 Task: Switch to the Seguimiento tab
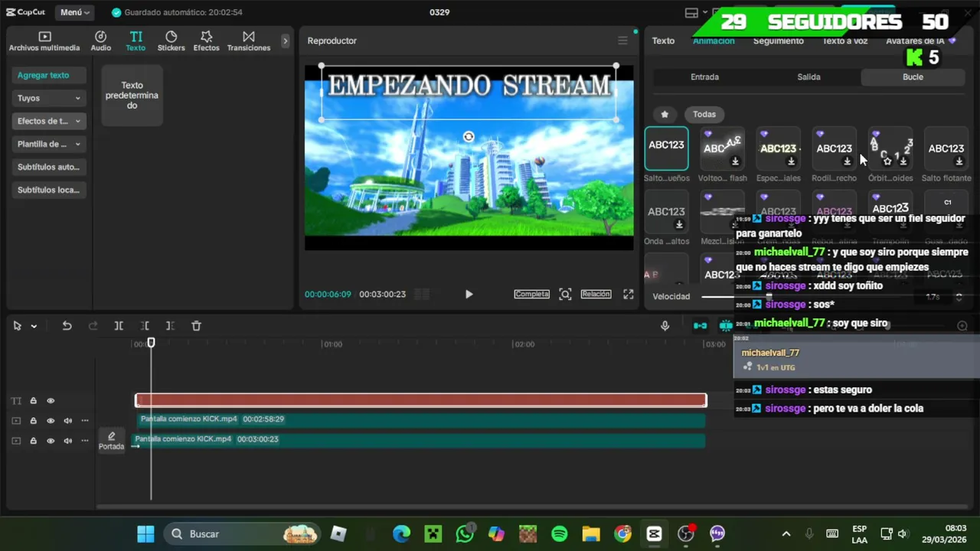(x=778, y=41)
